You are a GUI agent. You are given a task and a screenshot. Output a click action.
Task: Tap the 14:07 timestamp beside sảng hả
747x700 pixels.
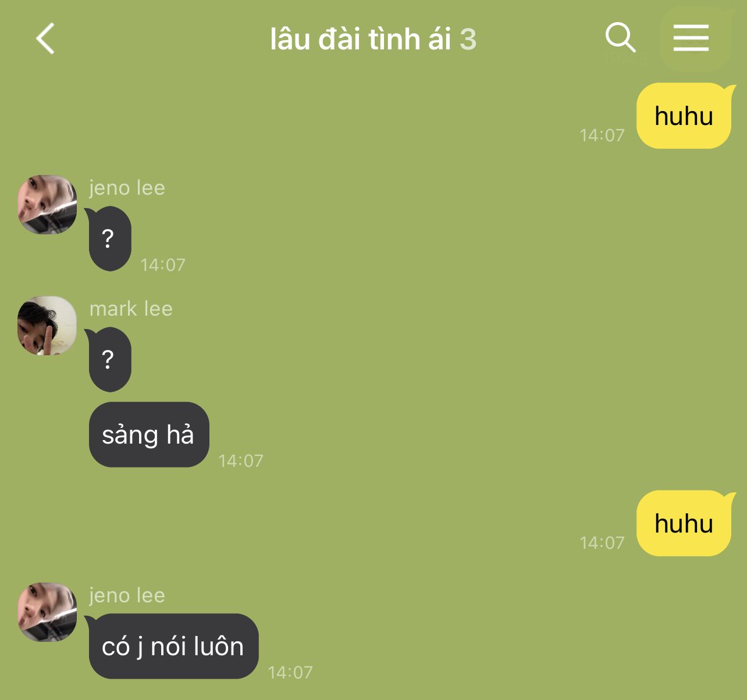point(241,461)
